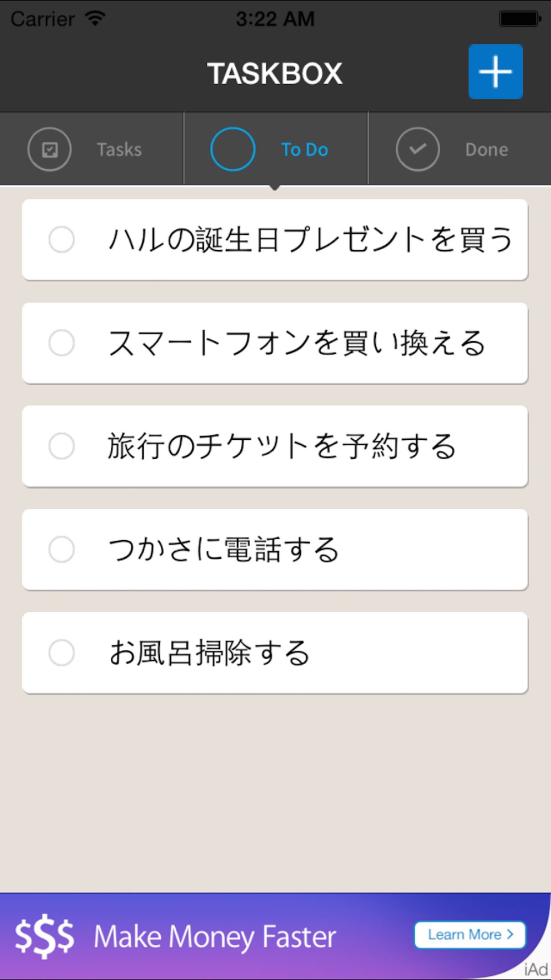Click the Learn More ad button
Image resolution: width=551 pixels, height=980 pixels.
[470, 935]
